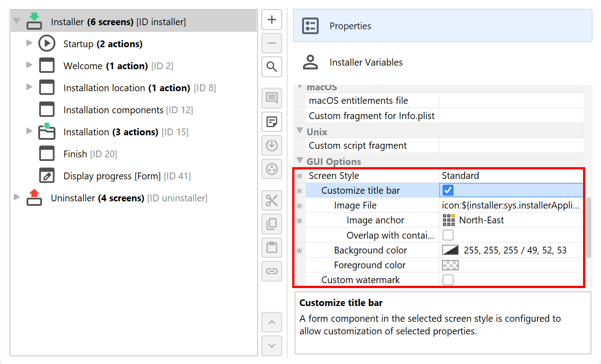601x364 pixels.
Task: Enable the Custom watermark checkbox
Action: pos(448,280)
